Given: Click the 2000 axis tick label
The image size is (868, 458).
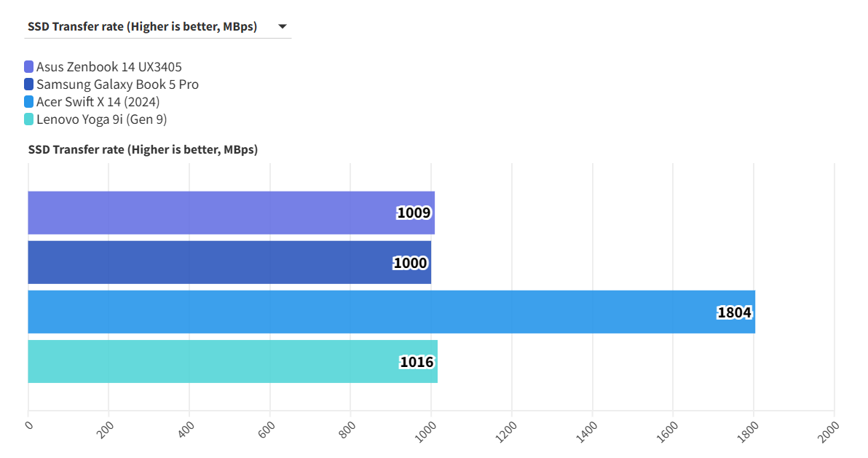Looking at the screenshot, I should click(829, 430).
